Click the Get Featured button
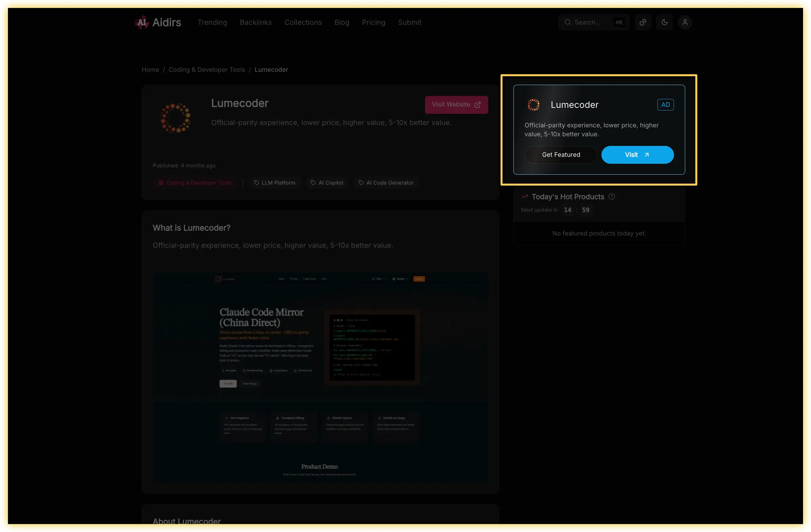Screen dimensions: 811x532 click(x=561, y=155)
